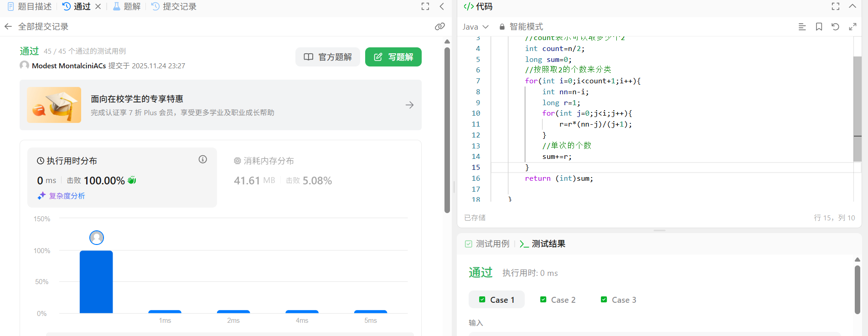Click scroll up arrow of left panel
This screenshot has height=336, width=868.
pyautogui.click(x=447, y=41)
